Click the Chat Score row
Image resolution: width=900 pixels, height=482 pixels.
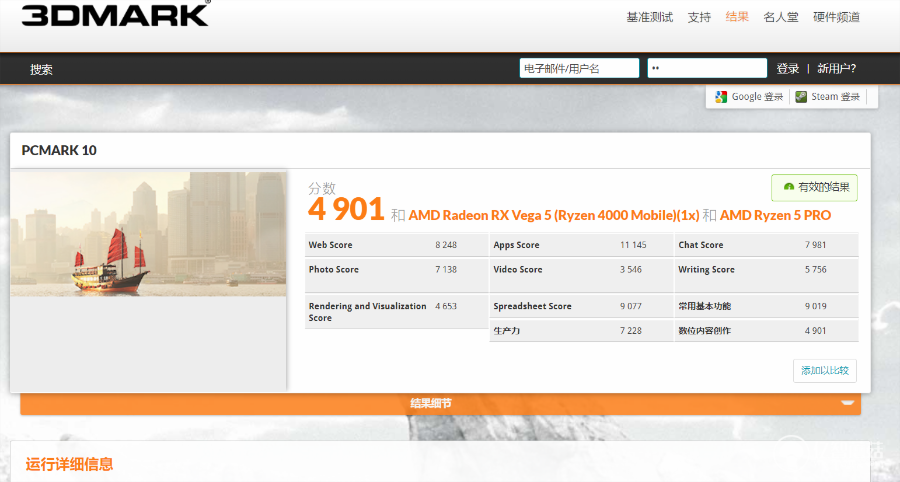click(766, 245)
